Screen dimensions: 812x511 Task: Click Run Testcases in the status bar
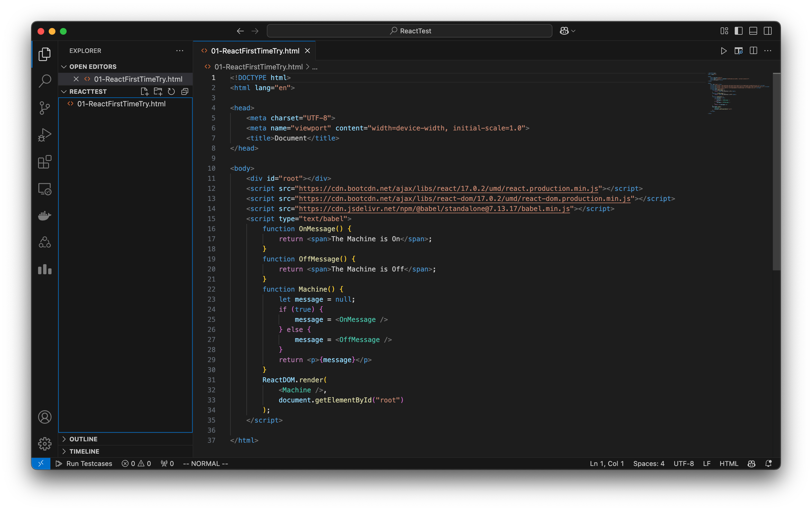(x=84, y=463)
